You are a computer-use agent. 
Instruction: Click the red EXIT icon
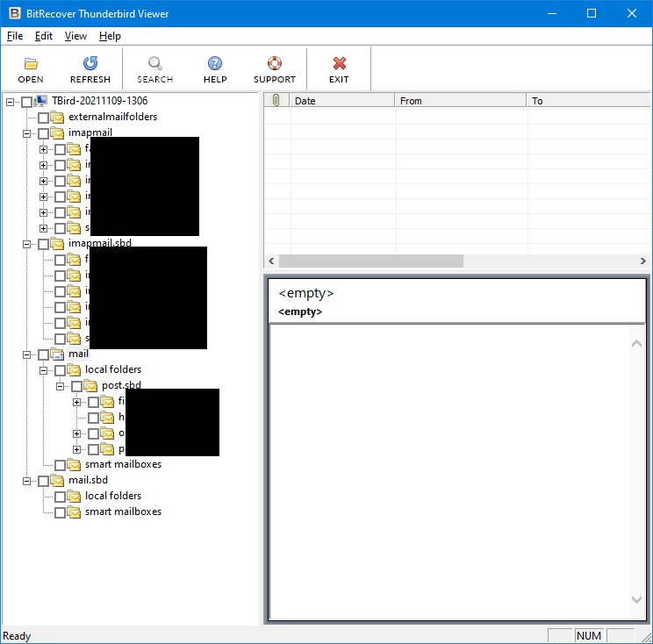[x=340, y=63]
